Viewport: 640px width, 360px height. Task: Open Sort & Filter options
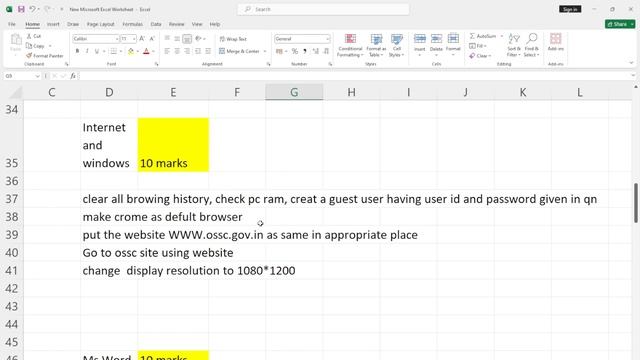pyautogui.click(x=514, y=45)
